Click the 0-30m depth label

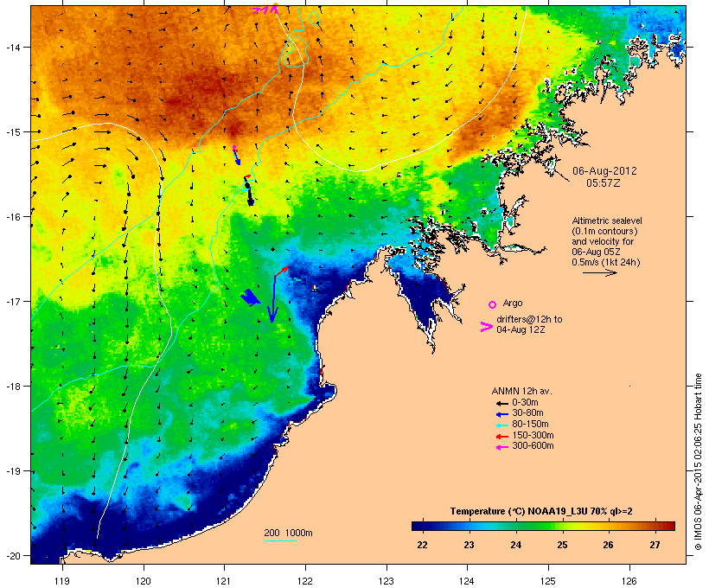[x=525, y=403]
